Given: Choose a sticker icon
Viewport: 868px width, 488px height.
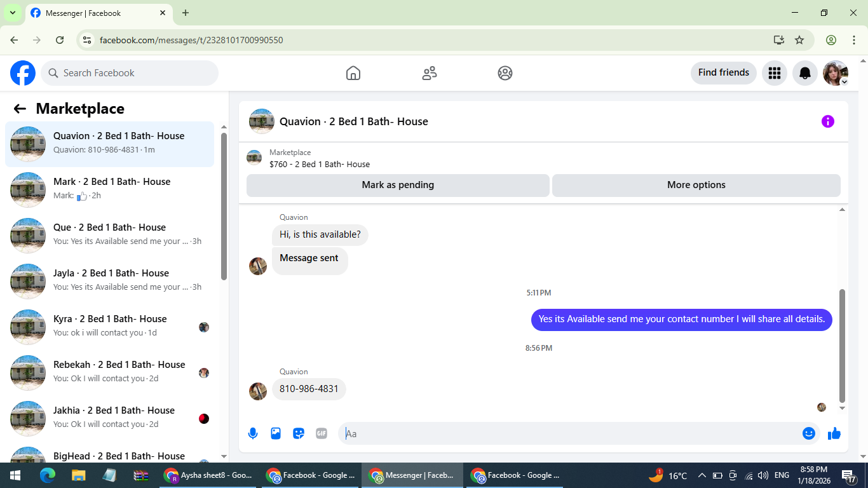Looking at the screenshot, I should pos(299,433).
